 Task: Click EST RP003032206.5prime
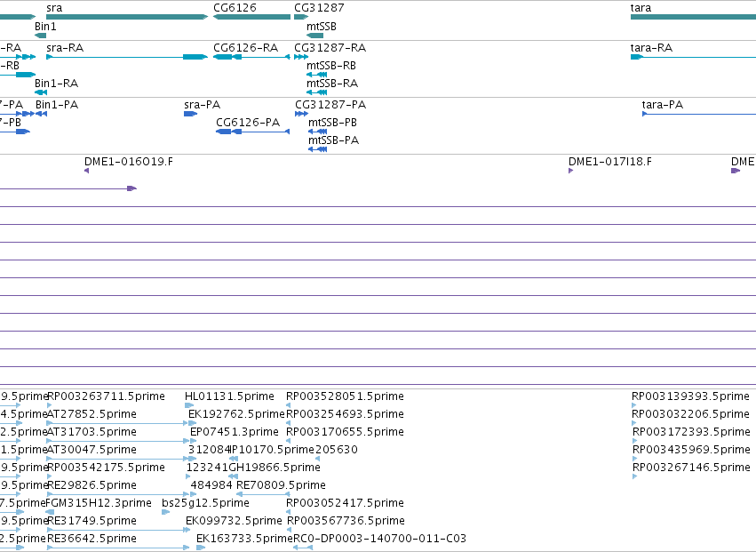click(x=690, y=414)
